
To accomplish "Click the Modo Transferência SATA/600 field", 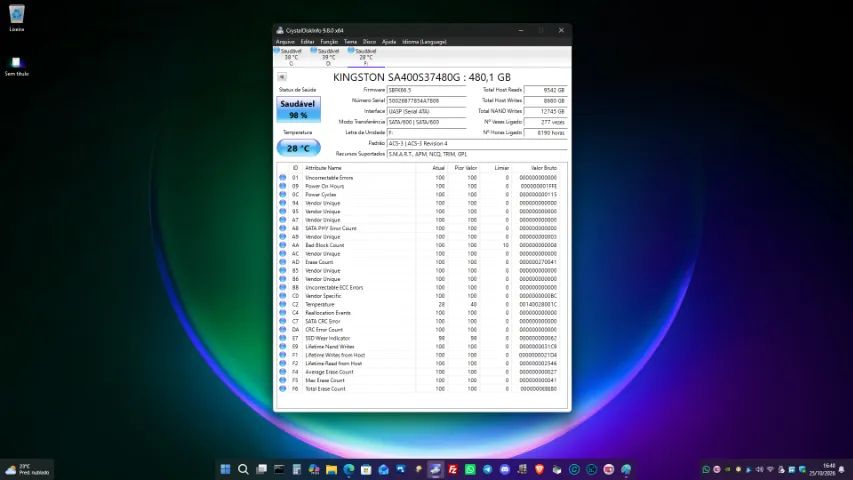I will click(426, 122).
